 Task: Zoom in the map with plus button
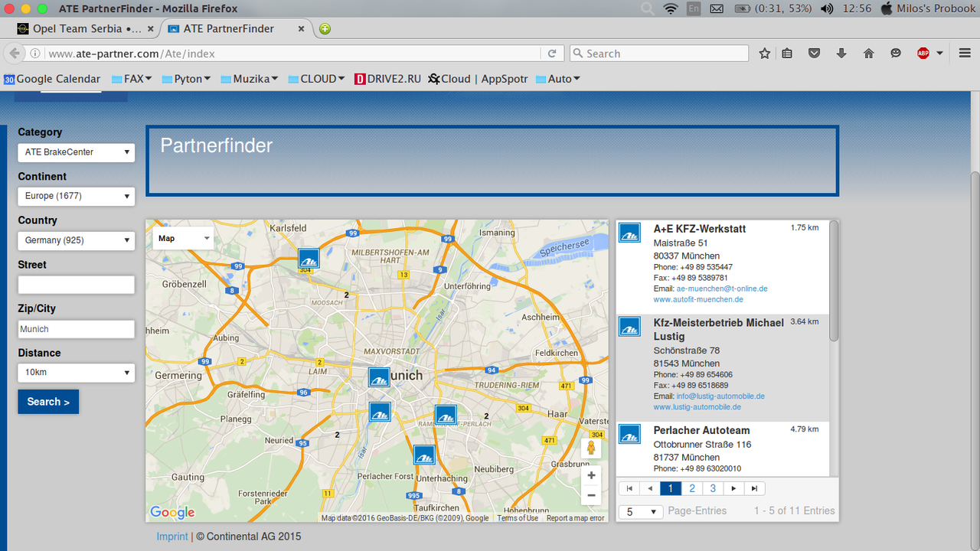[591, 475]
